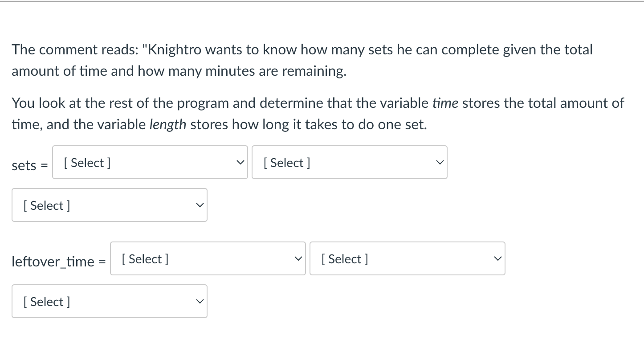Click the "sets =" label
The width and height of the screenshot is (644, 360).
click(x=29, y=165)
